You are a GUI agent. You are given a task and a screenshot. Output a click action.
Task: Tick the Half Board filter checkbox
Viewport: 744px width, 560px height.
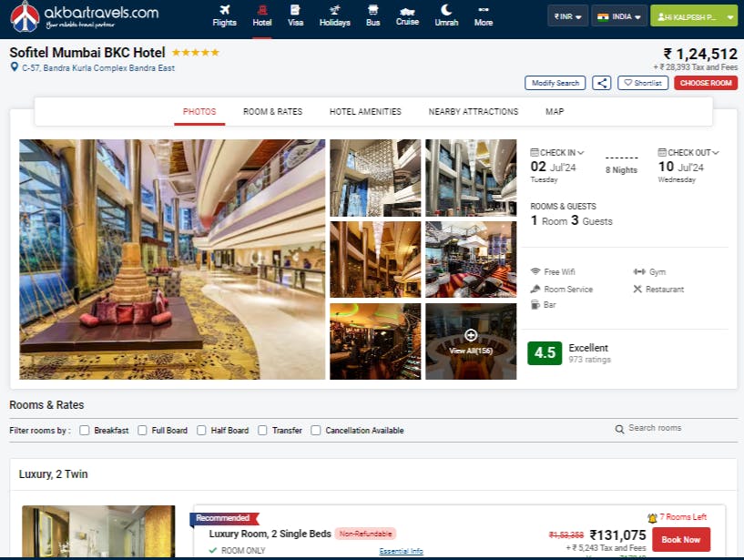[x=201, y=430]
